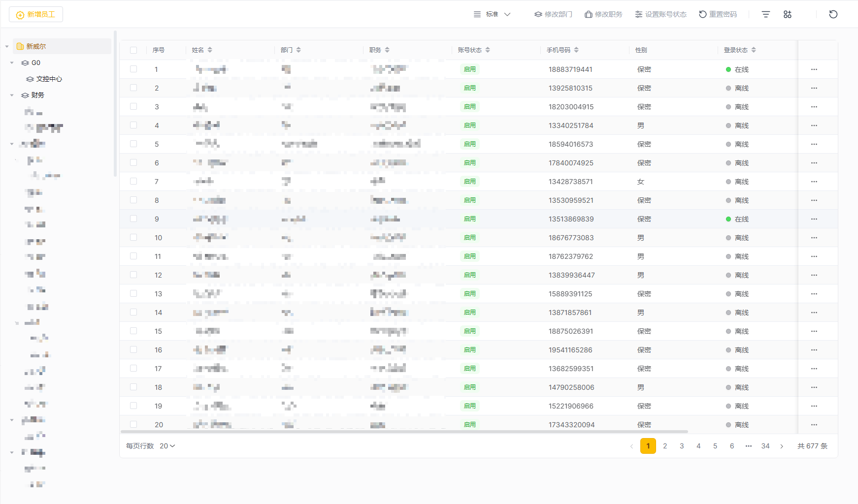
Task: Go to page 3
Action: [x=682, y=446]
